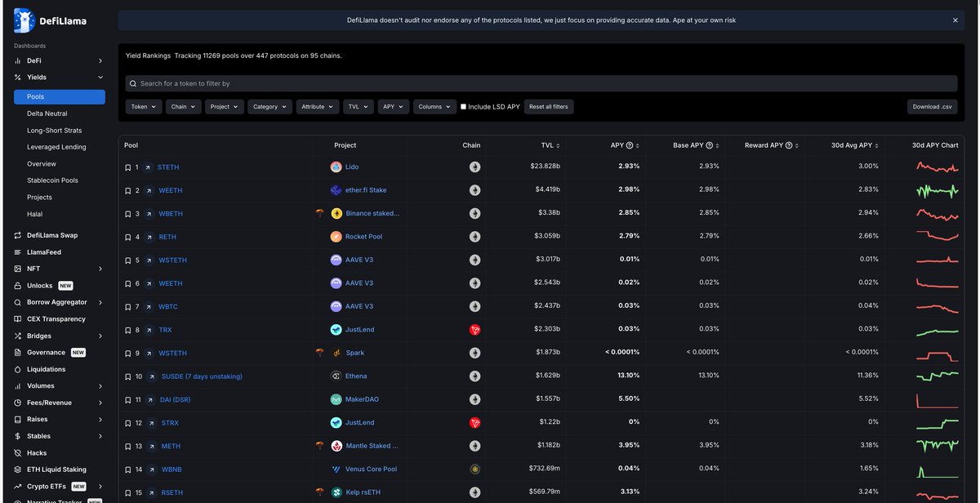Click the Ethereum chain icon in STETH row

tap(474, 167)
